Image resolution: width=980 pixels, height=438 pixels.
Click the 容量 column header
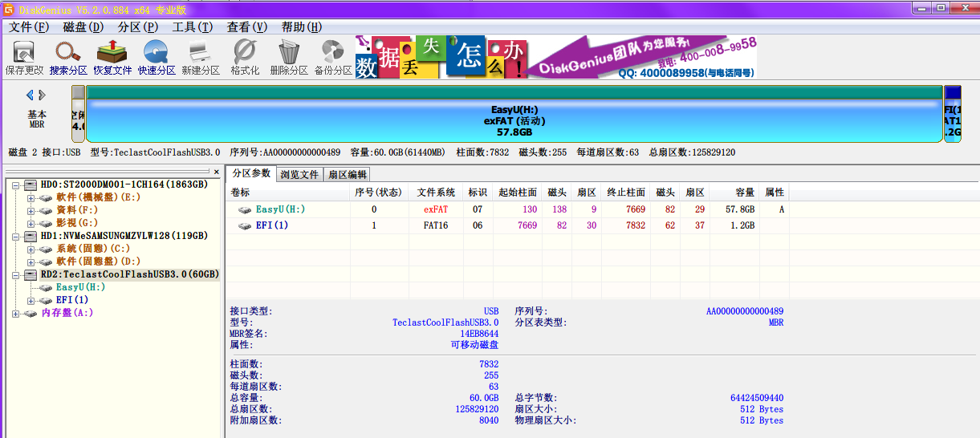[x=734, y=193]
